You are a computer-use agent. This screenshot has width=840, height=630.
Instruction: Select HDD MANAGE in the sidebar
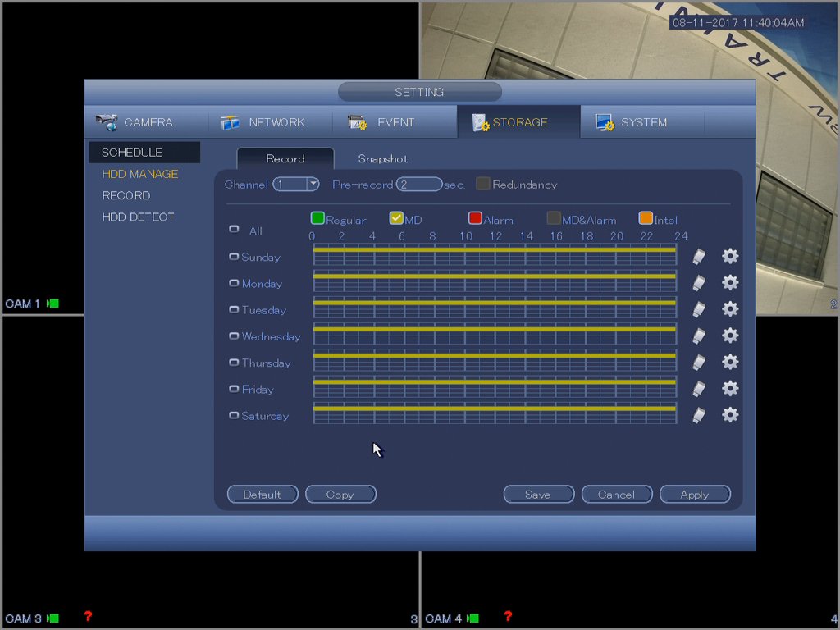click(x=139, y=174)
